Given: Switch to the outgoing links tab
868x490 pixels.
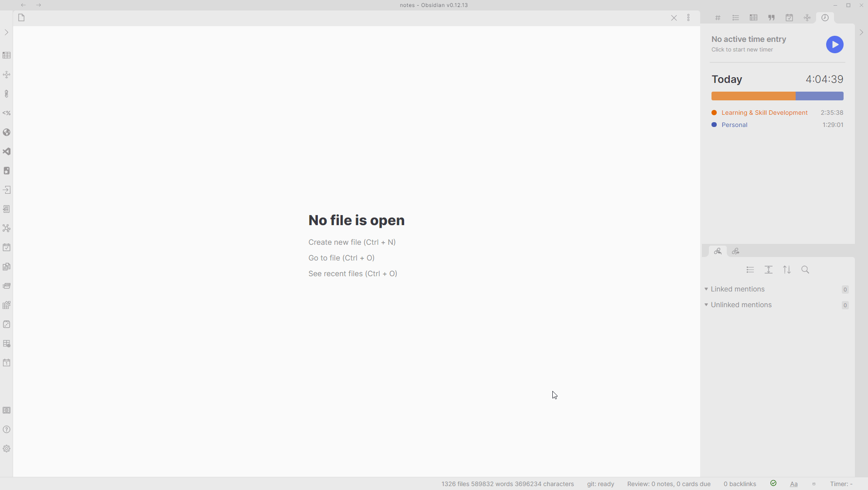Looking at the screenshot, I should (x=735, y=251).
